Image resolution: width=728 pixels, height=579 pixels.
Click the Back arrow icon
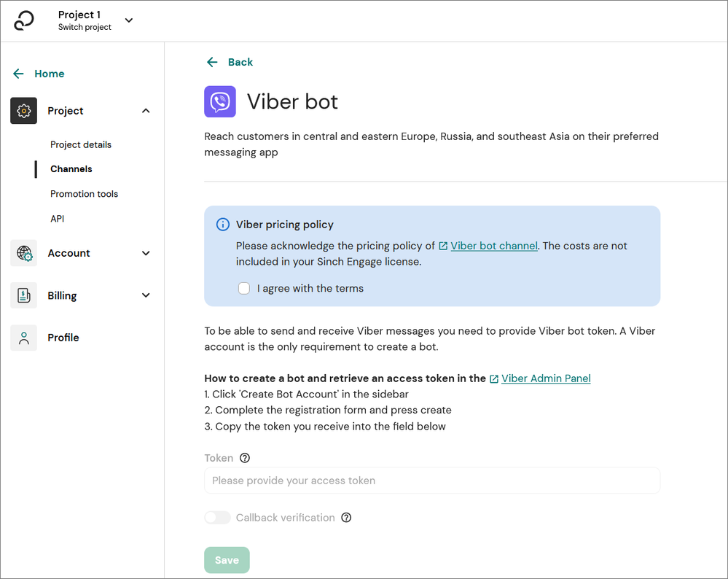212,62
